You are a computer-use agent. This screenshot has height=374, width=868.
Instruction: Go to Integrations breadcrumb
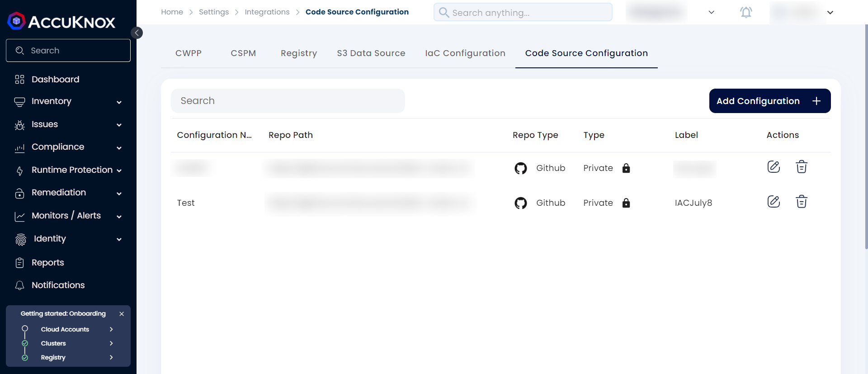tap(267, 12)
